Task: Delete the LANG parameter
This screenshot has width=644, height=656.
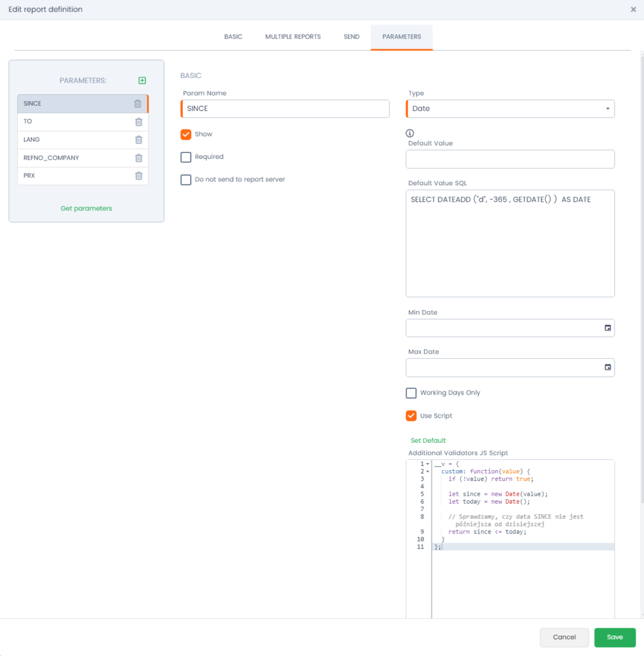Action: [x=138, y=140]
